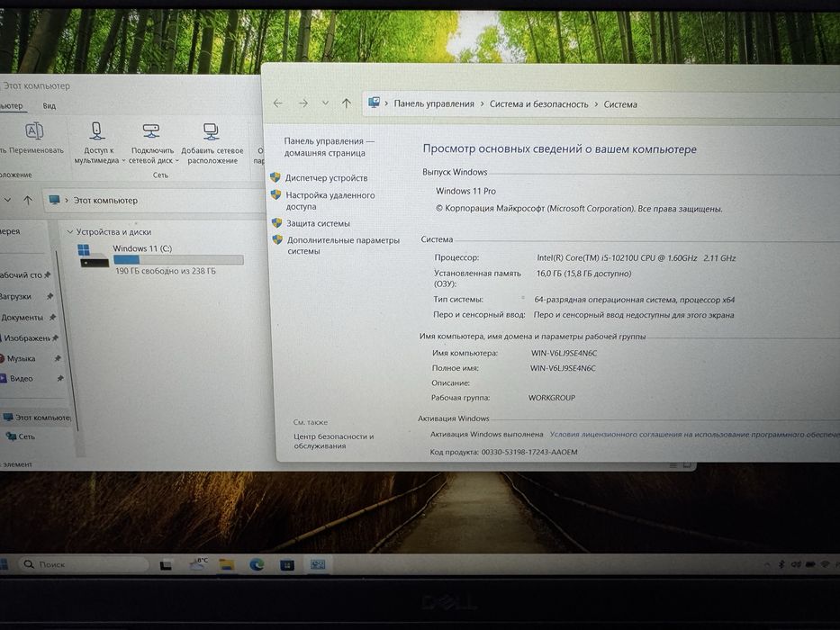Open Дополнительные параметры системы link
Screen dimensions: 840x630
coord(343,246)
